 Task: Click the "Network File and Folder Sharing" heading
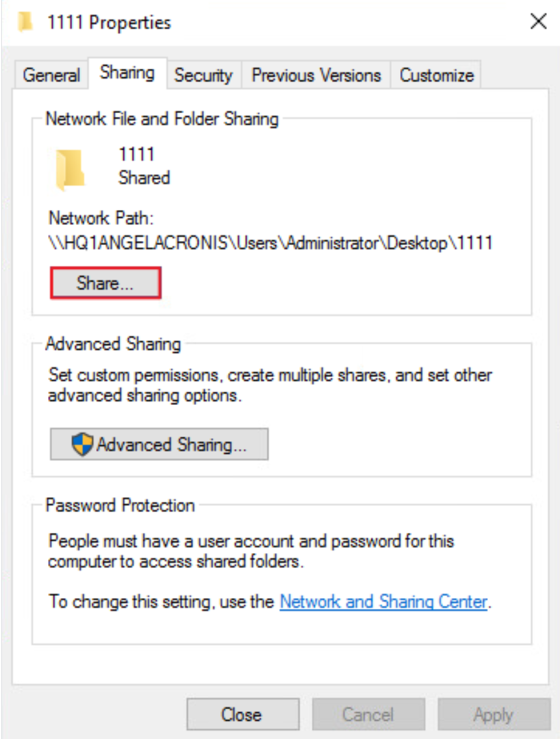pos(162,119)
